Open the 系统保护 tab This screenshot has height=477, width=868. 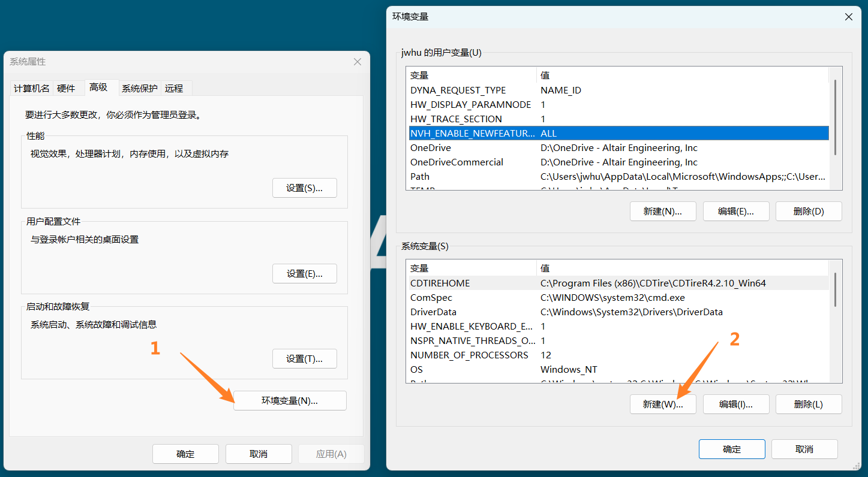140,89
